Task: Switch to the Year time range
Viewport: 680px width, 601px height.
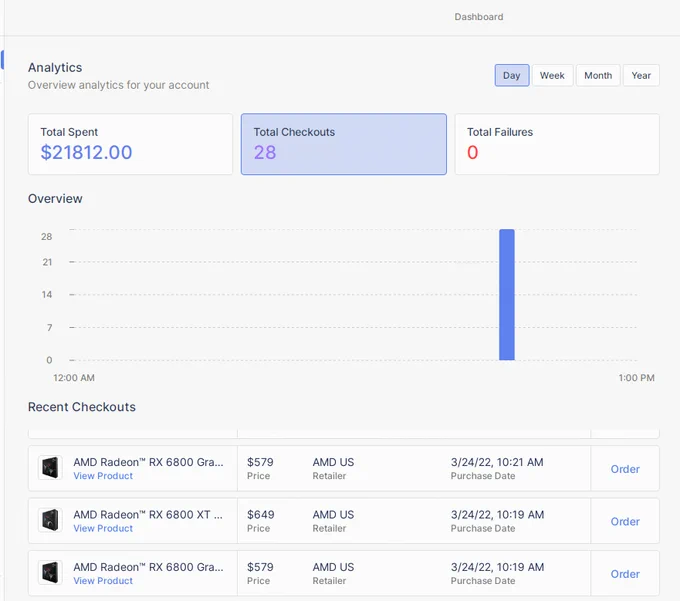Action: pyautogui.click(x=641, y=75)
